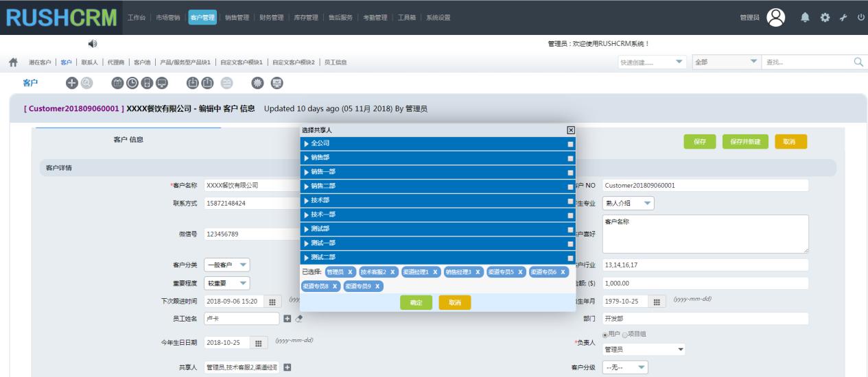Open the 负责人 管理员 dropdown

point(645,349)
